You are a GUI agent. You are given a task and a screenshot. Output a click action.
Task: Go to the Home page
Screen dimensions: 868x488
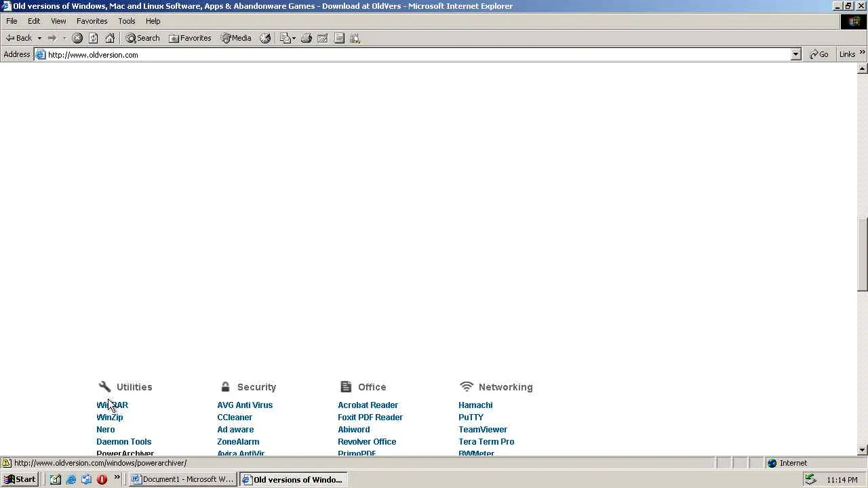pos(110,38)
